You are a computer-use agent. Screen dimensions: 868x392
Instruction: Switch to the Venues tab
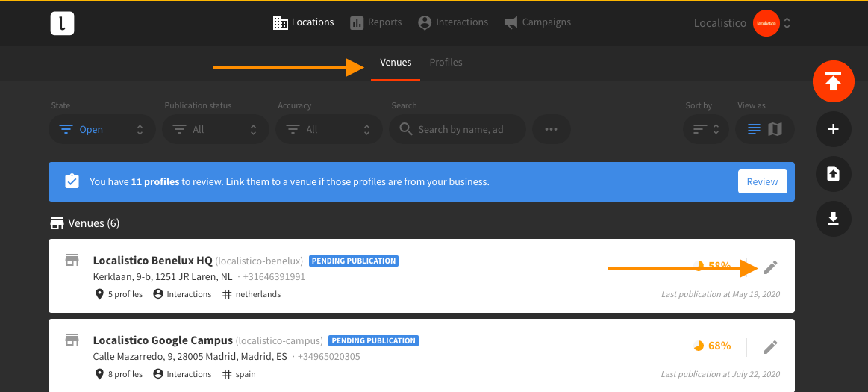(x=396, y=63)
